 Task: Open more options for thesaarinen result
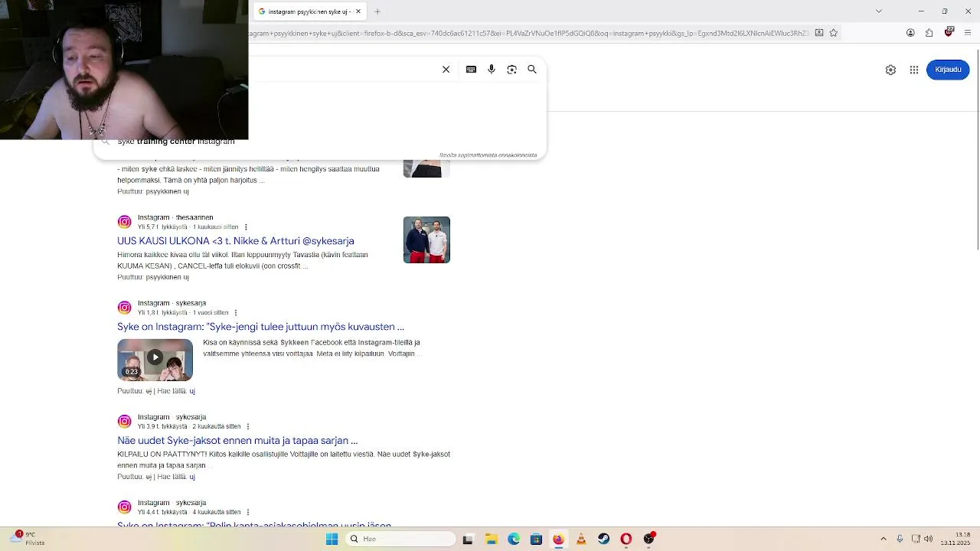point(246,227)
